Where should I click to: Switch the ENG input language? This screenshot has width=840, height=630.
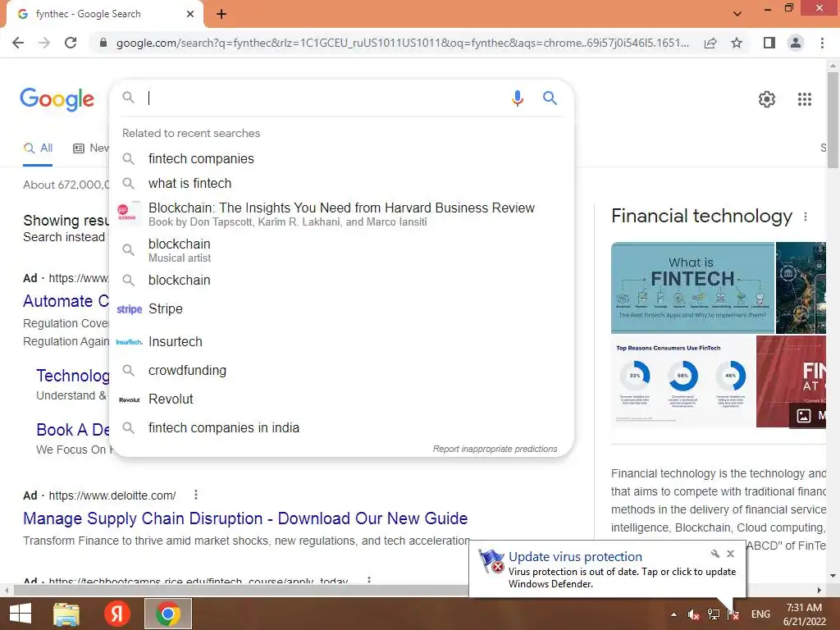coord(760,614)
